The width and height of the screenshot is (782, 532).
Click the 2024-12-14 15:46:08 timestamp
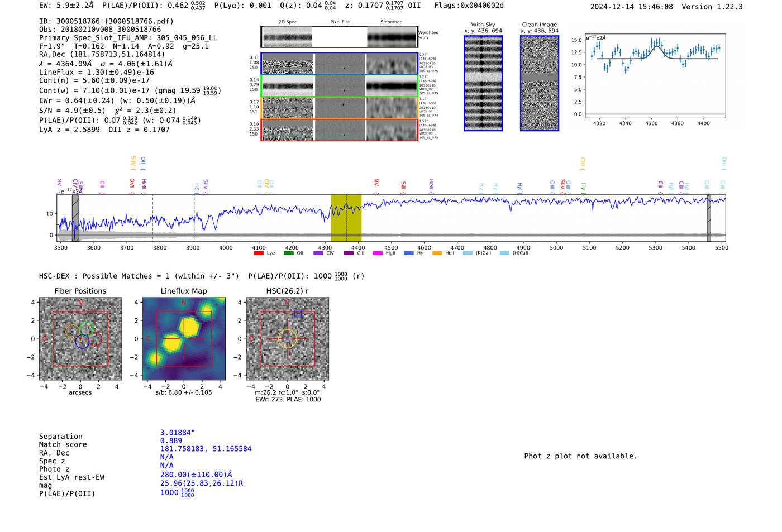click(x=632, y=7)
